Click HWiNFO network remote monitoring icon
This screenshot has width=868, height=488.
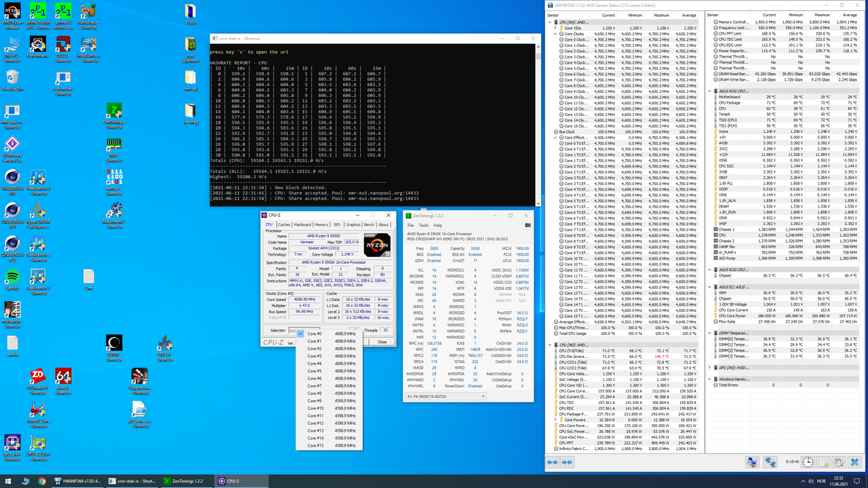click(x=770, y=462)
